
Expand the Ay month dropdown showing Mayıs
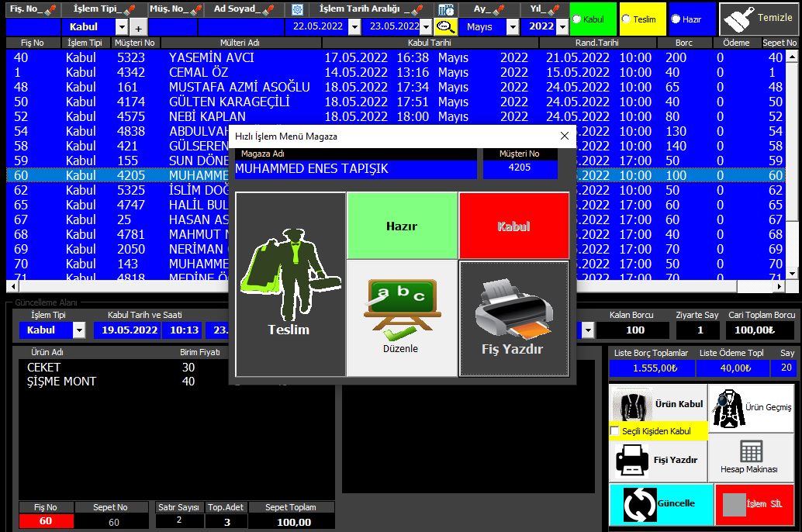pyautogui.click(x=513, y=27)
